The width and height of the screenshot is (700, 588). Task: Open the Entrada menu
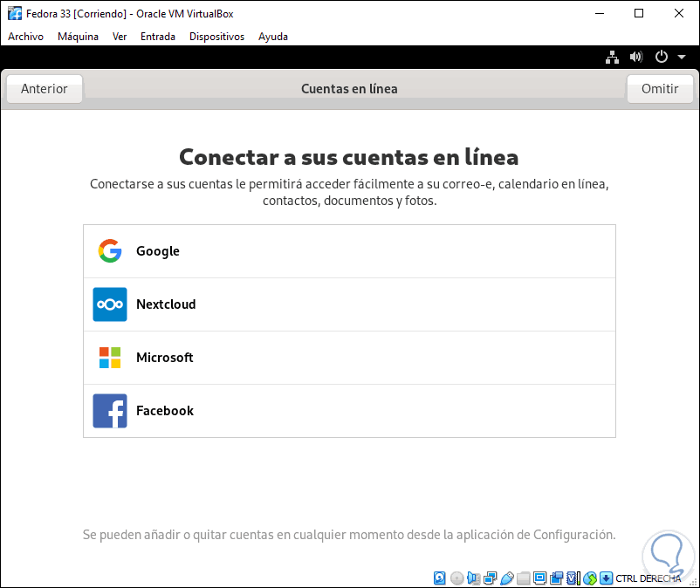tap(158, 37)
